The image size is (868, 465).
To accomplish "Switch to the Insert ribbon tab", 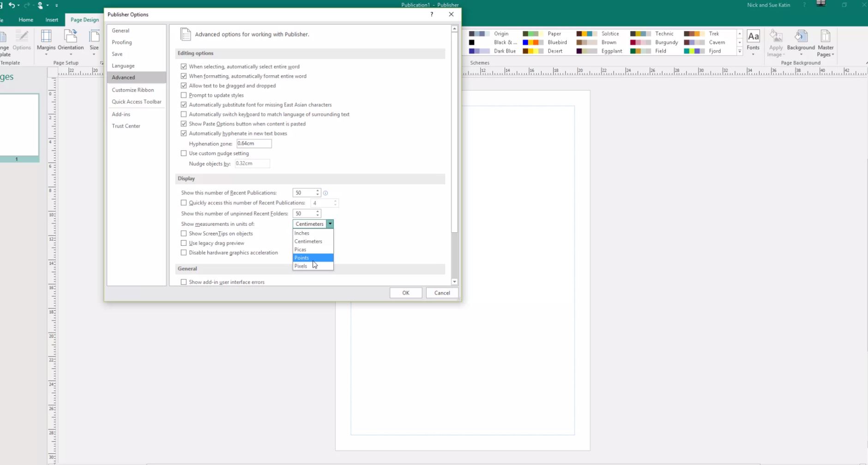I will [52, 20].
